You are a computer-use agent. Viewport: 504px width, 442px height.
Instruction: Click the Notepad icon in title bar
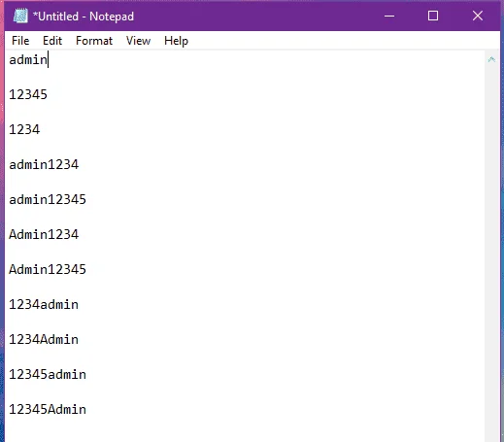tap(20, 16)
